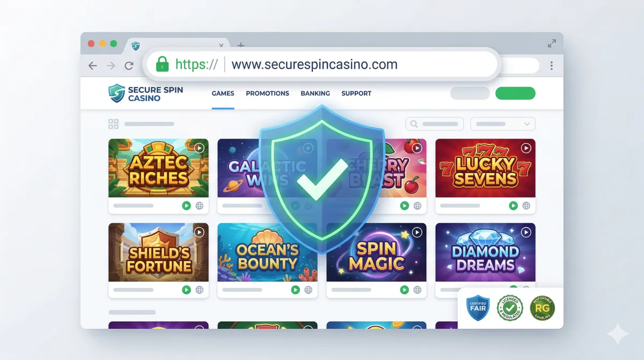Click the Certified Fair badge
The height and width of the screenshot is (360, 644).
478,308
